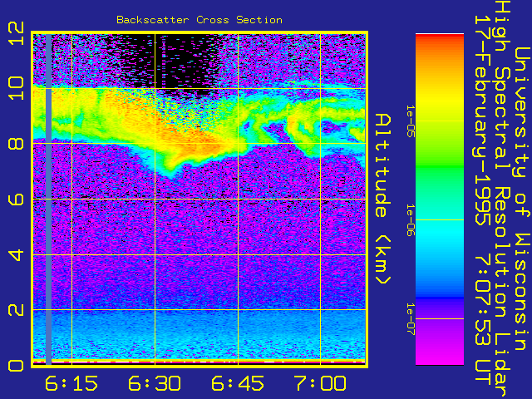Select the 6:45 time axis label

click(x=238, y=384)
